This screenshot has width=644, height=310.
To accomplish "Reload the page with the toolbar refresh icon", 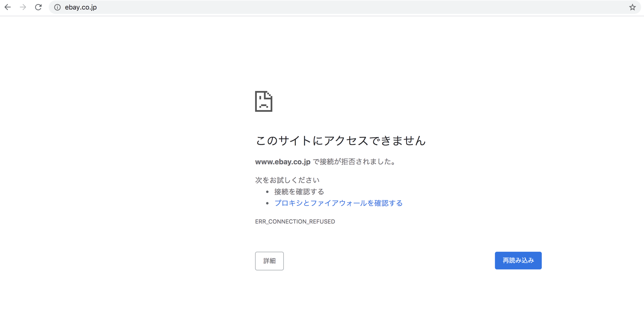I will coord(38,7).
